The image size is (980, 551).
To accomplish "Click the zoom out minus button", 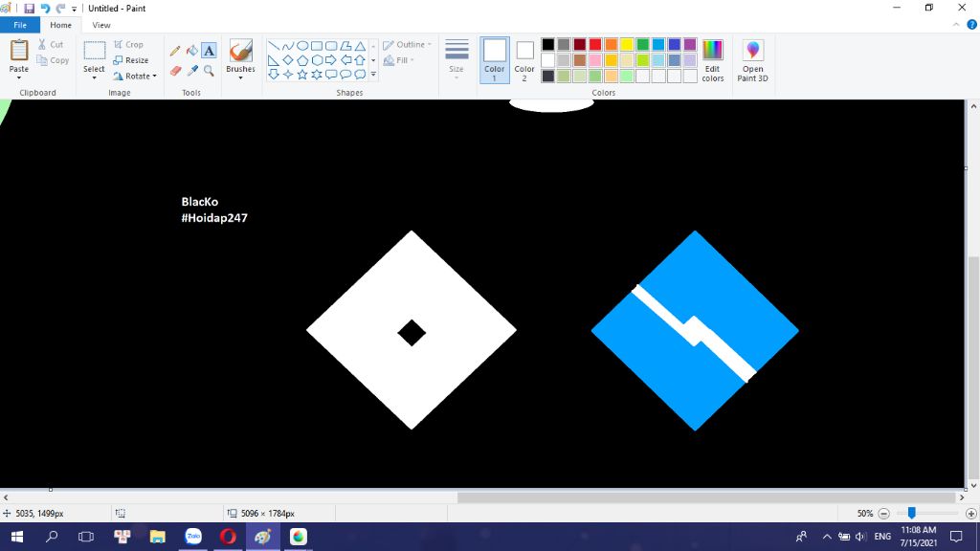I will click(883, 514).
